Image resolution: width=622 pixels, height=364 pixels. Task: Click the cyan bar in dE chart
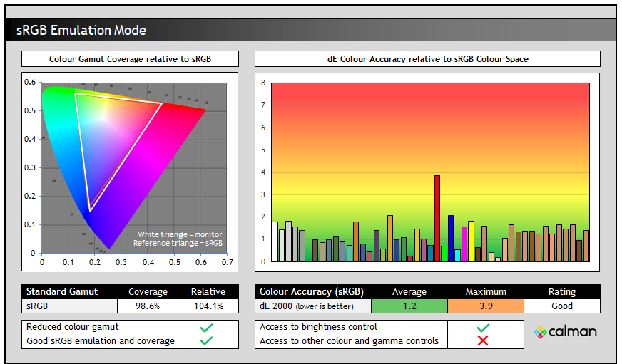tap(457, 256)
